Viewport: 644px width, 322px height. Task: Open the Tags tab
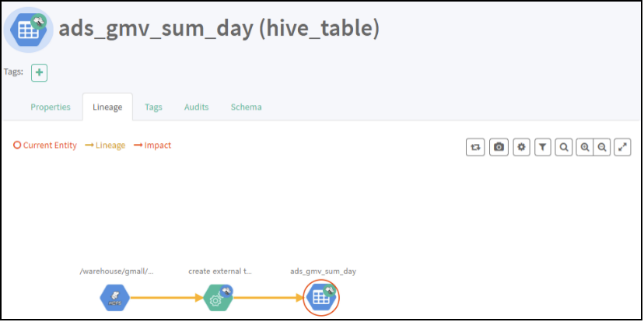pyautogui.click(x=153, y=107)
